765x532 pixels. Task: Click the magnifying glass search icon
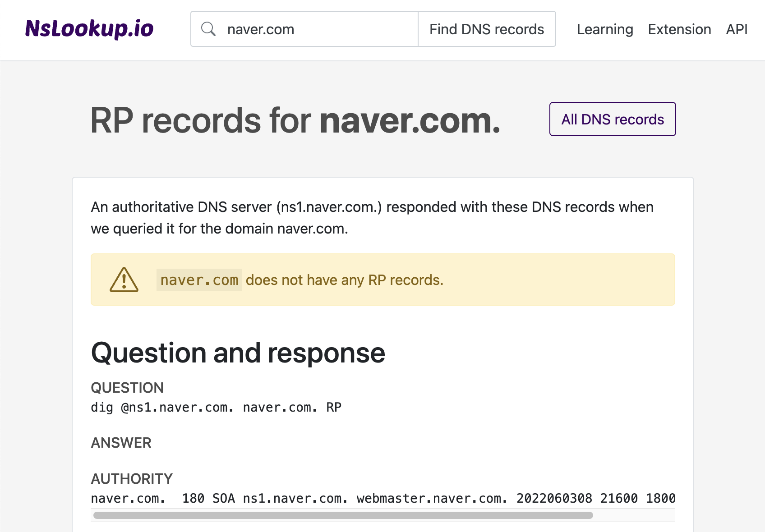(x=208, y=28)
